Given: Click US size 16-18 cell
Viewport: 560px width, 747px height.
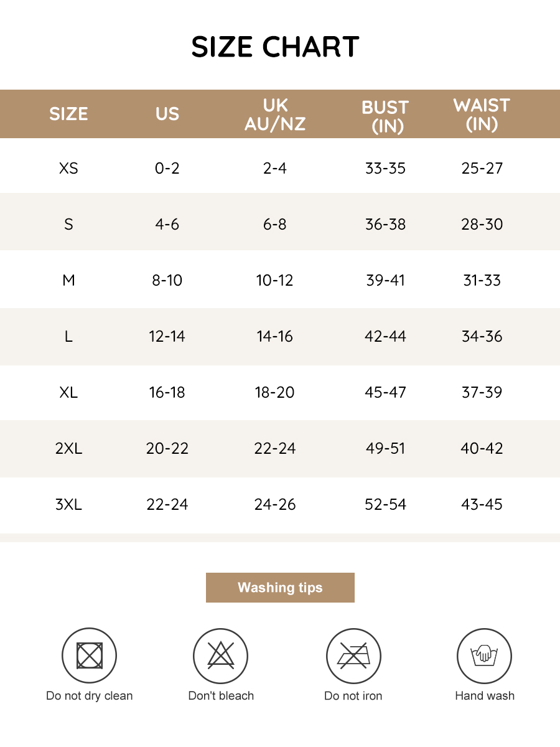Looking at the screenshot, I should (x=167, y=392).
